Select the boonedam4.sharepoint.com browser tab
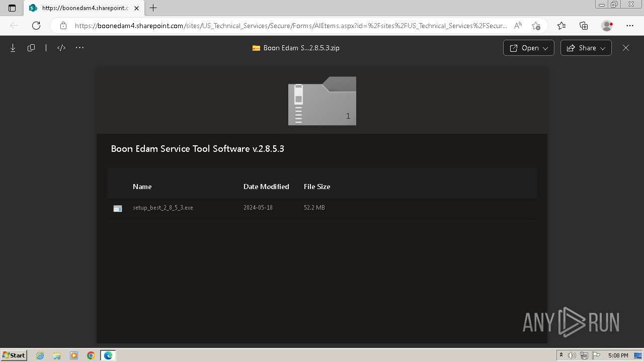 83,8
